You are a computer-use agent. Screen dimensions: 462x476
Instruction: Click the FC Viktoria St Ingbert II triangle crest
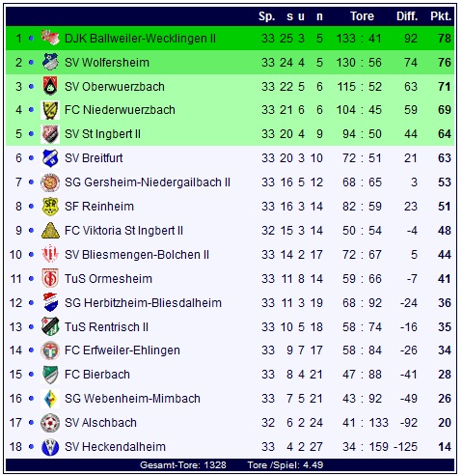pos(50,231)
